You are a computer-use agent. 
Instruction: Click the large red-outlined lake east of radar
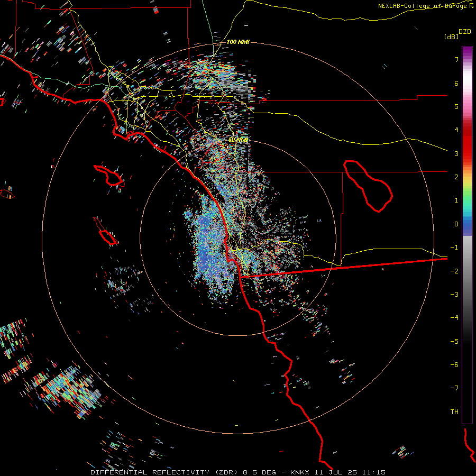tap(368, 186)
